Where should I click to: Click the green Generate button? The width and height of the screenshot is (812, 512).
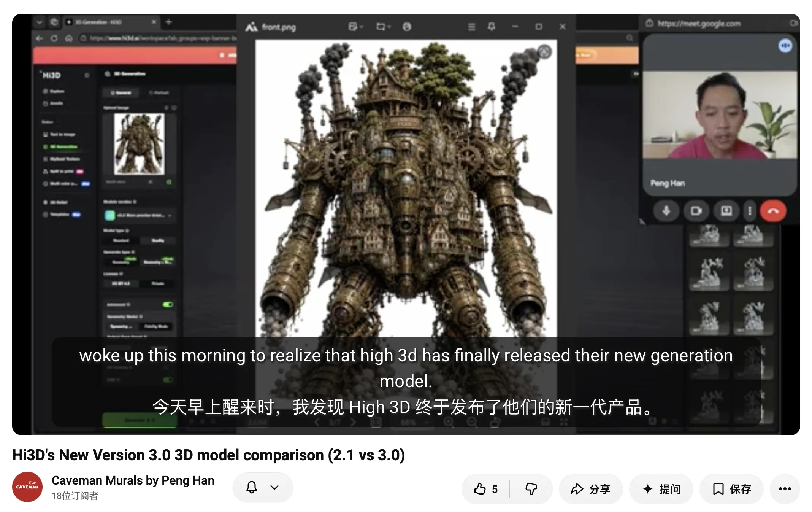[140, 420]
